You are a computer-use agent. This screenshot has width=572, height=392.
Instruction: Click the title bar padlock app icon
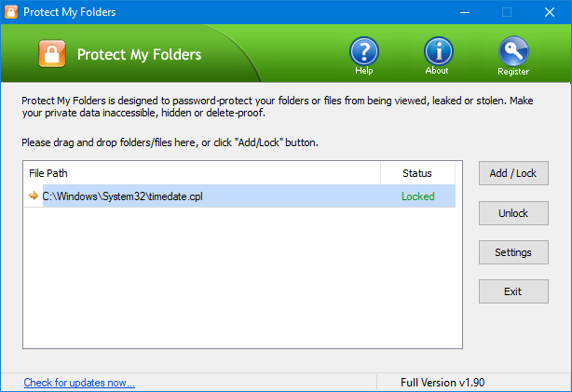[11, 12]
